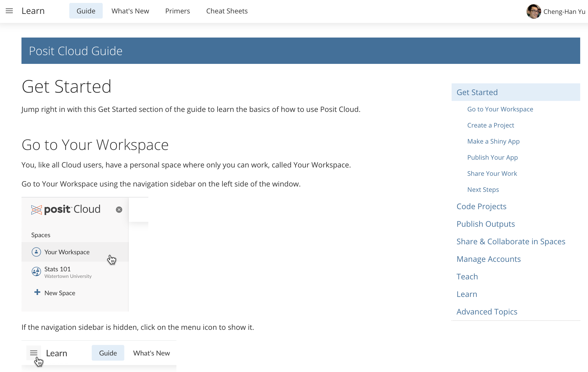Click the sidebar close X icon
The width and height of the screenshot is (588, 372).
tap(119, 210)
